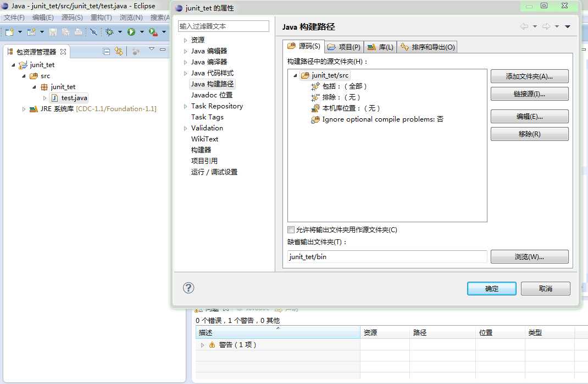Viewport: 588px width, 384px height.
Task: Collapse the junit_tet project in Package Explorer
Action: point(14,65)
